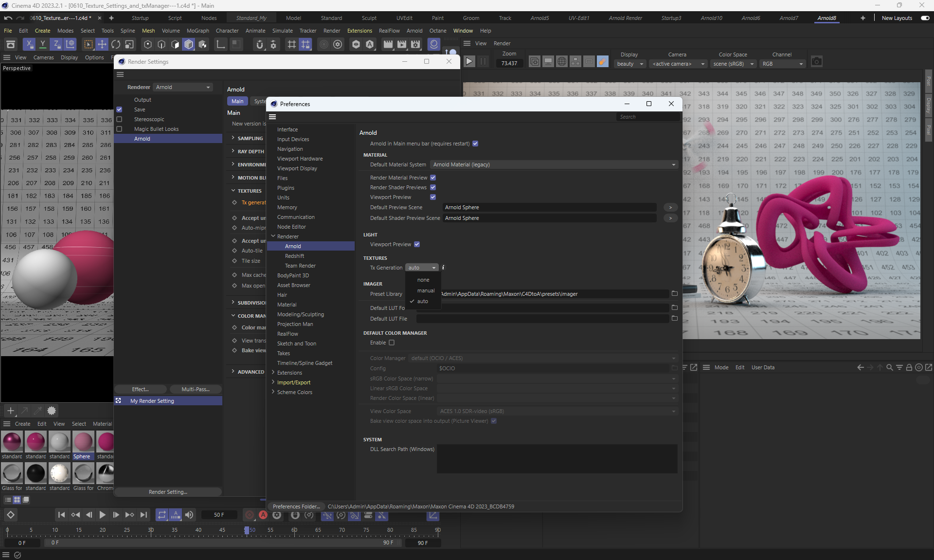Open the Renderer Arnold dropdown

[x=183, y=87]
